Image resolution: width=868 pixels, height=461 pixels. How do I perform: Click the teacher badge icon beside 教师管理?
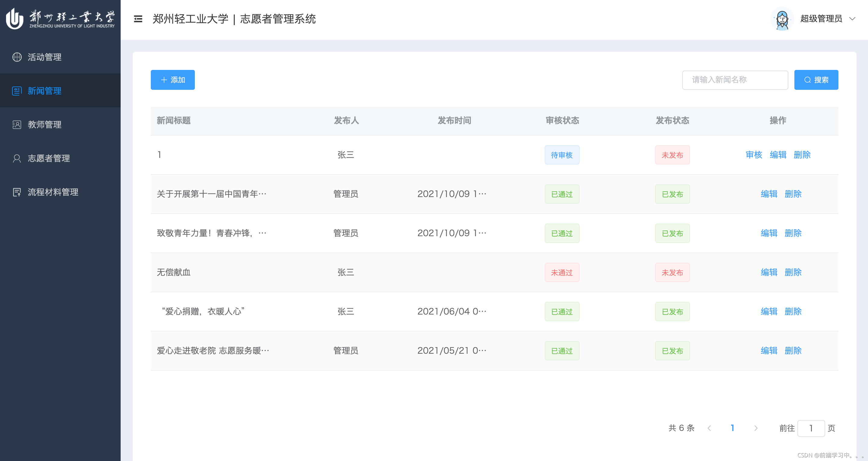[x=17, y=125]
